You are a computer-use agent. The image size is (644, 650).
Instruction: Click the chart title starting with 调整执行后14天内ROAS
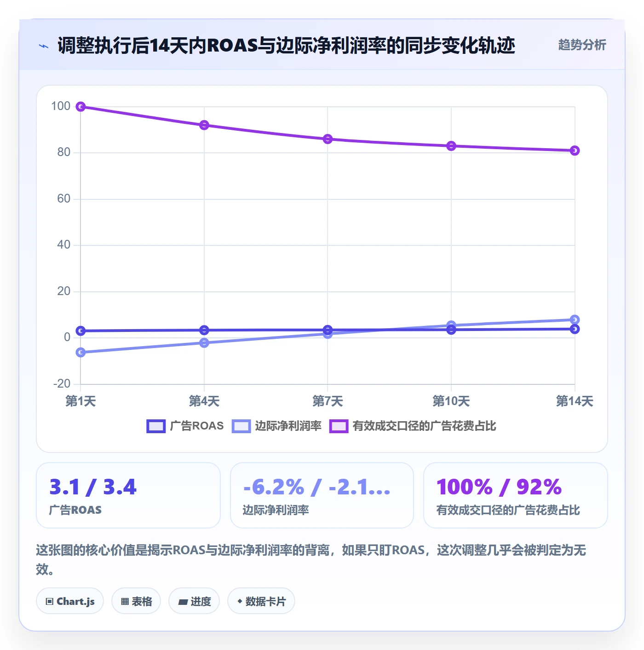tap(286, 46)
